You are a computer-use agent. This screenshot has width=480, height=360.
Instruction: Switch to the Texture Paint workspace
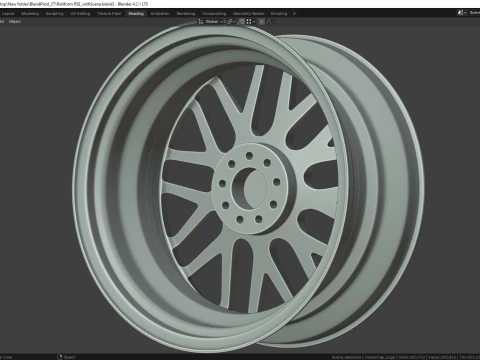tap(109, 14)
